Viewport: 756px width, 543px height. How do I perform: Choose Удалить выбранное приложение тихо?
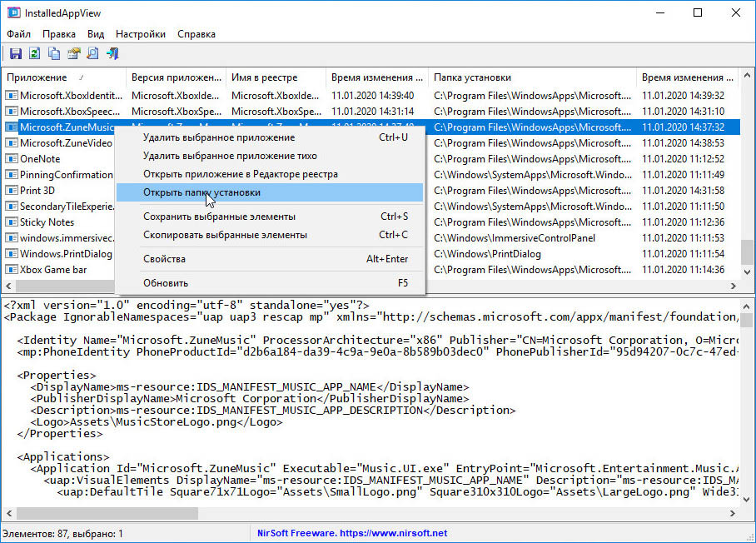click(x=270, y=156)
